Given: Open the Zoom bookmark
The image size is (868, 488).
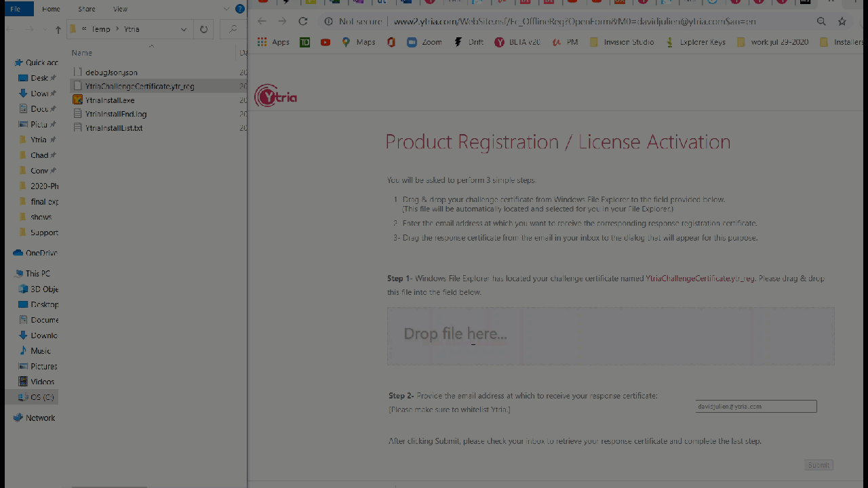Looking at the screenshot, I should [x=425, y=42].
